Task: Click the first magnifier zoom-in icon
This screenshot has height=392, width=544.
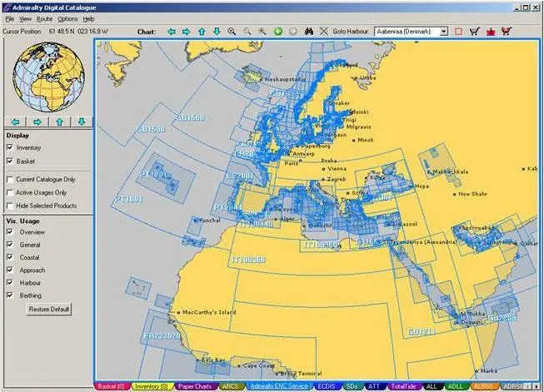Action: (232, 32)
